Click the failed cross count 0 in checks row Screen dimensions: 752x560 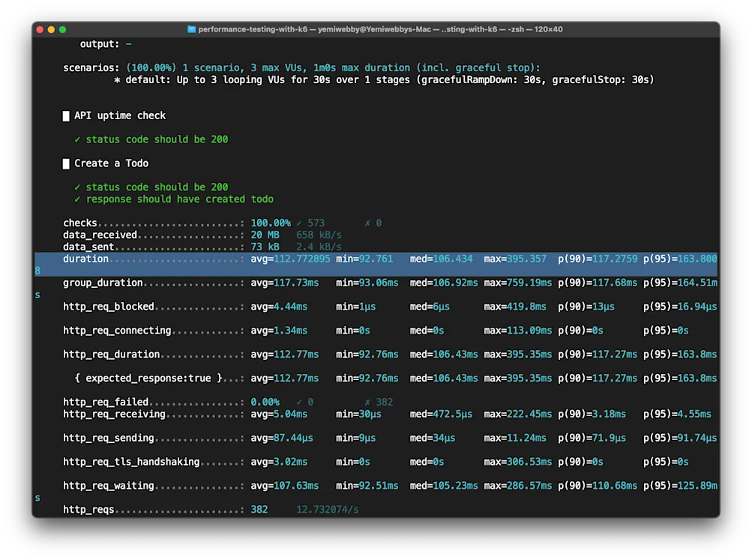point(373,223)
